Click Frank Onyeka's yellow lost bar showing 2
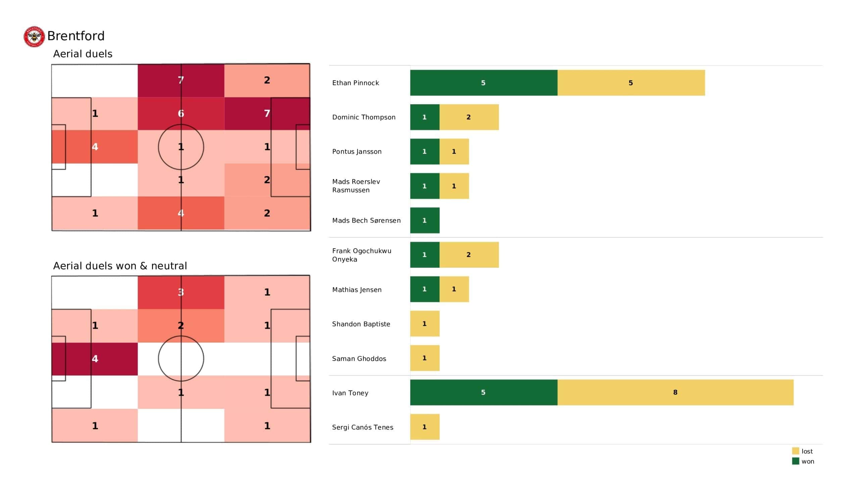This screenshot has width=859, height=504. [469, 255]
